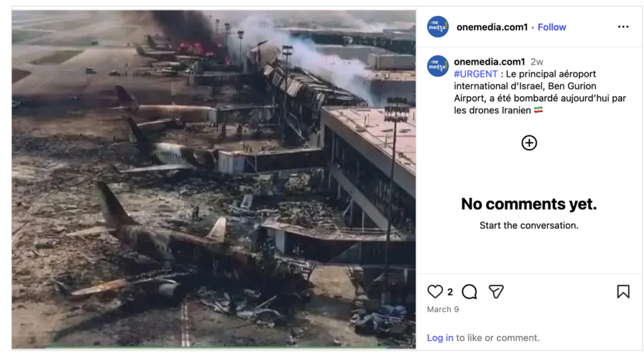644x361 pixels.
Task: Save post with bookmark icon
Action: (623, 292)
